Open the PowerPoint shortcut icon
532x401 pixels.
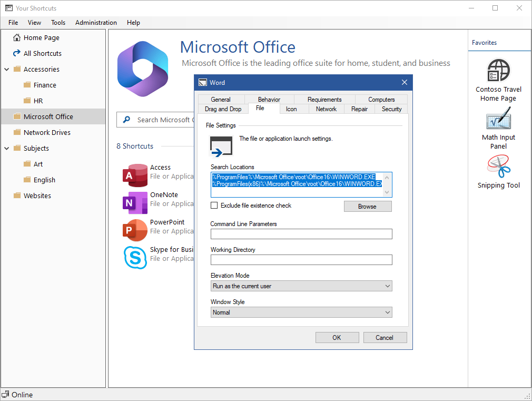pyautogui.click(x=135, y=230)
